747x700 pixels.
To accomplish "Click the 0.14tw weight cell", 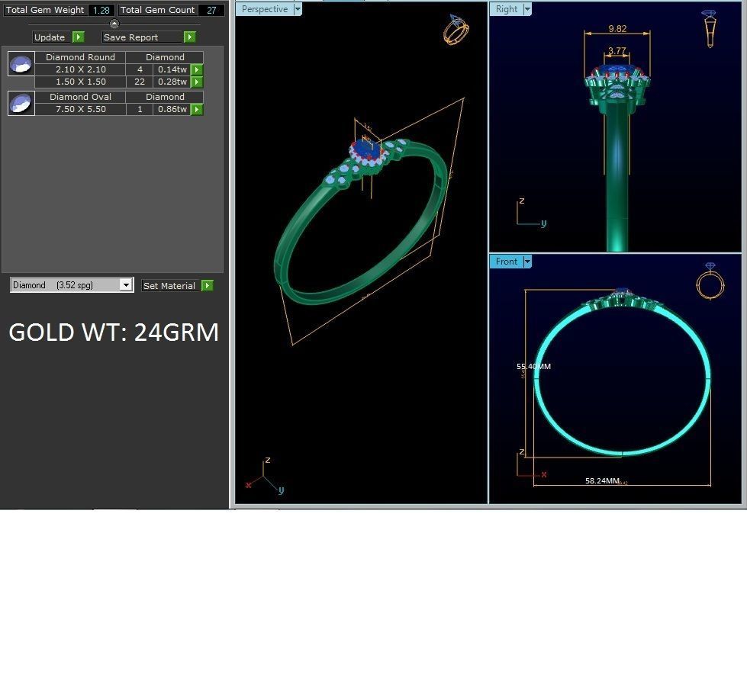I will coord(172,69).
